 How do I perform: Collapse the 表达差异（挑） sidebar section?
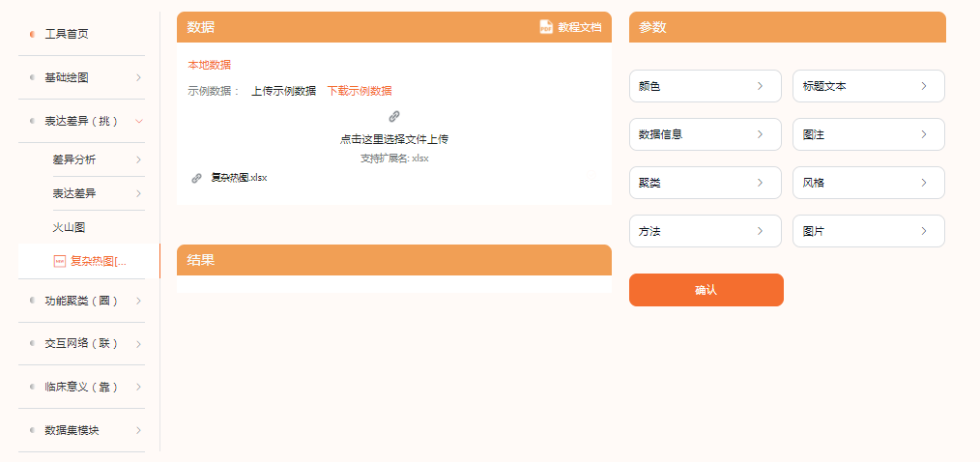pos(82,121)
